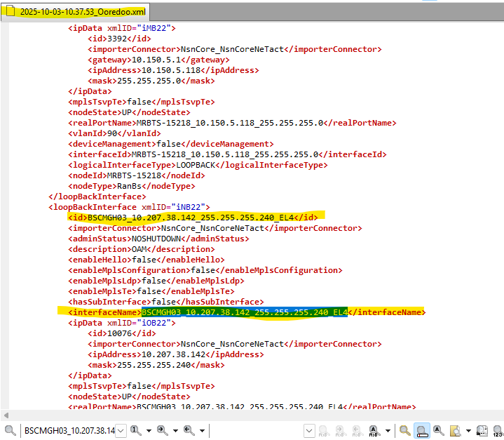Open the search text history dropdown
Screen dimensions: 504x440
[x=120, y=430]
